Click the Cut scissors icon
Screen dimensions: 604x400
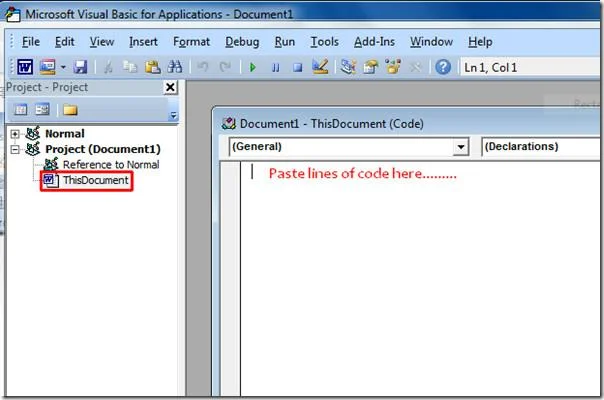tap(108, 67)
